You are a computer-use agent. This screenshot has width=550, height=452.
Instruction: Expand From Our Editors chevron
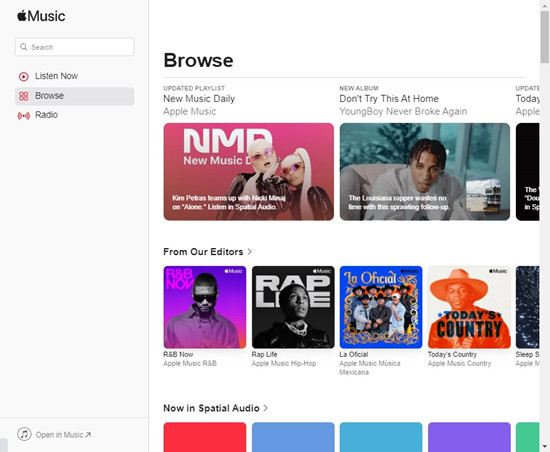point(249,252)
